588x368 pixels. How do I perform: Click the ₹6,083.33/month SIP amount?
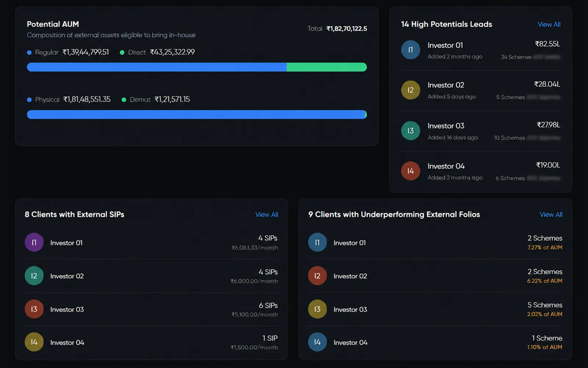[254, 248]
